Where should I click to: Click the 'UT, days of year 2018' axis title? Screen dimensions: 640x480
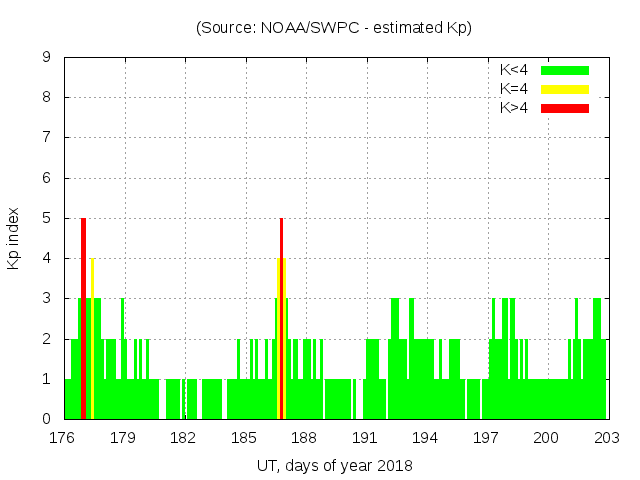click(x=334, y=465)
